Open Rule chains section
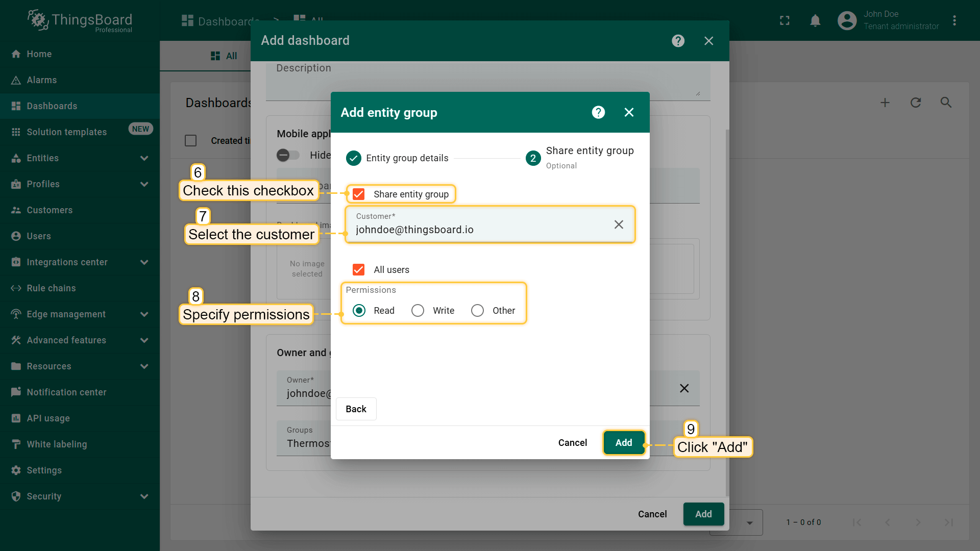Screen dimensions: 980x551 point(51,288)
